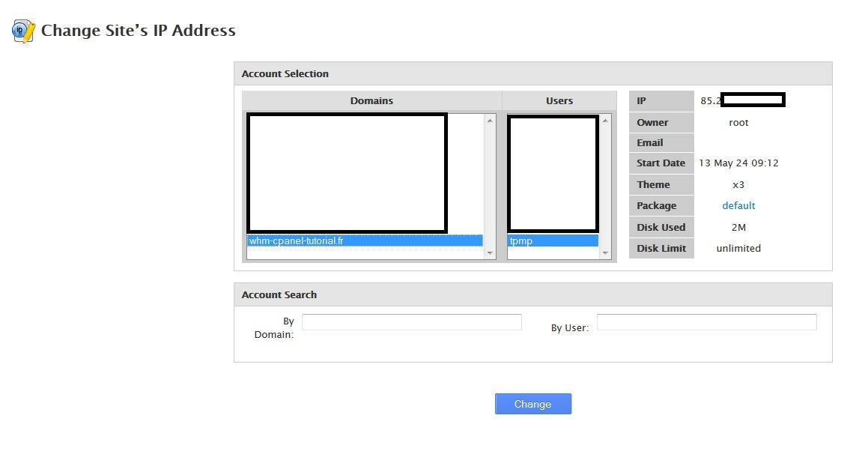Click the Disk Limit row label

661,248
